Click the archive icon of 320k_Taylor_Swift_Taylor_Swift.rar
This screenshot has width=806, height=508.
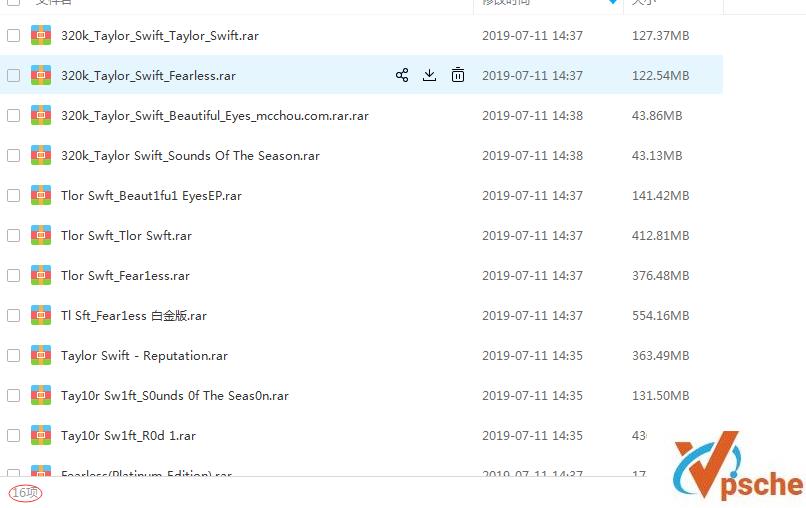tap(41, 35)
